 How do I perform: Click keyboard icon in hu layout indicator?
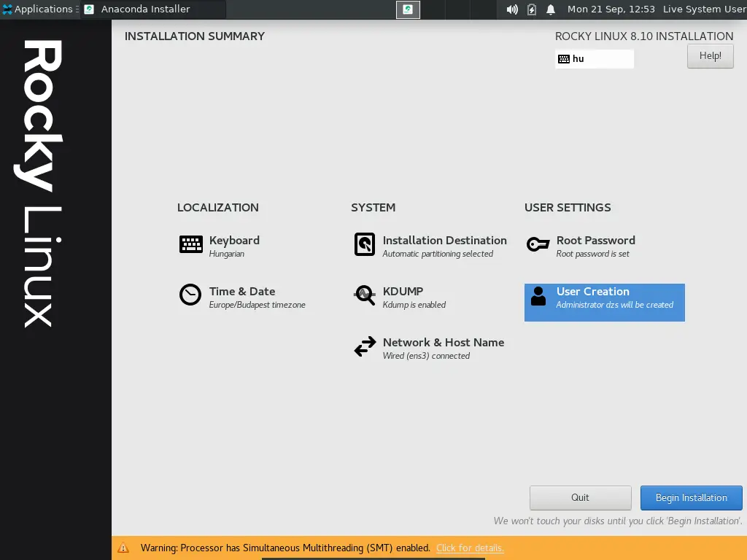pyautogui.click(x=564, y=58)
